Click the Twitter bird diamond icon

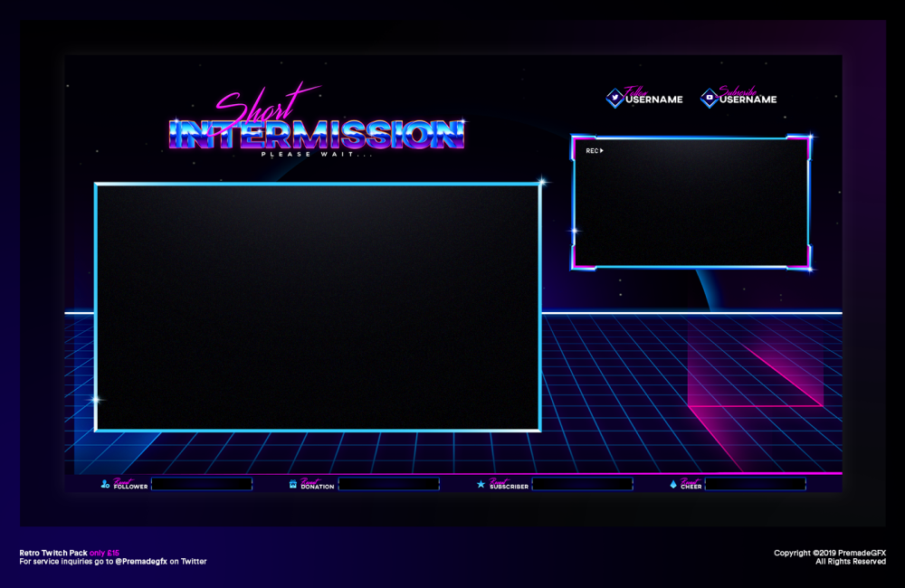[x=614, y=98]
